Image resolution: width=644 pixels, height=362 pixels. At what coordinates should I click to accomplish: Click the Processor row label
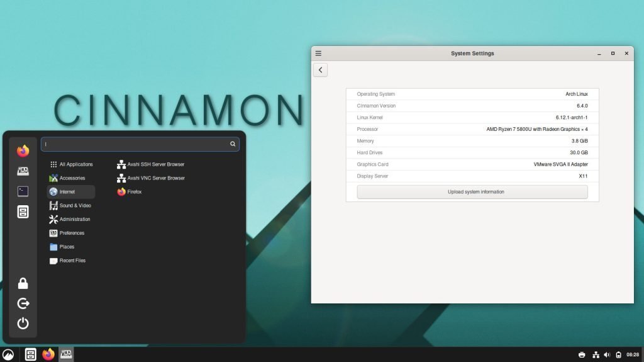(x=367, y=129)
